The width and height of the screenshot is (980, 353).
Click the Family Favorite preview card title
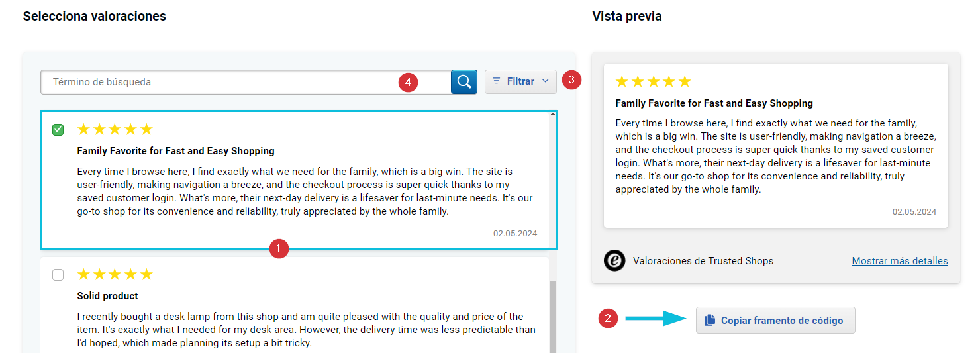coord(714,103)
